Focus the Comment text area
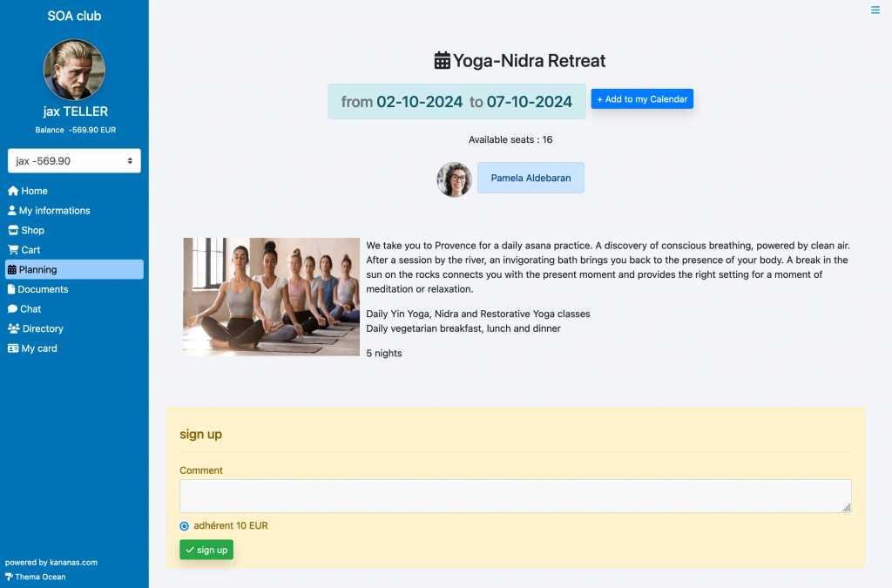 tap(516, 496)
